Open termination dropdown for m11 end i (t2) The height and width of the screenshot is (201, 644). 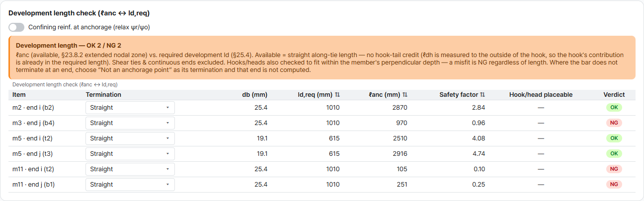tap(130, 169)
